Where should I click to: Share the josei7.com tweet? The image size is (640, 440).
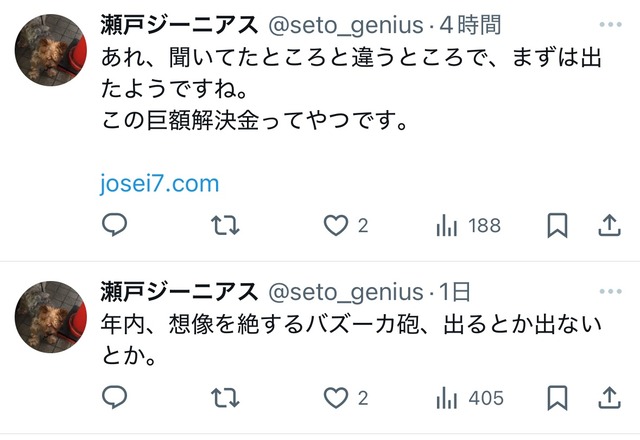609,226
